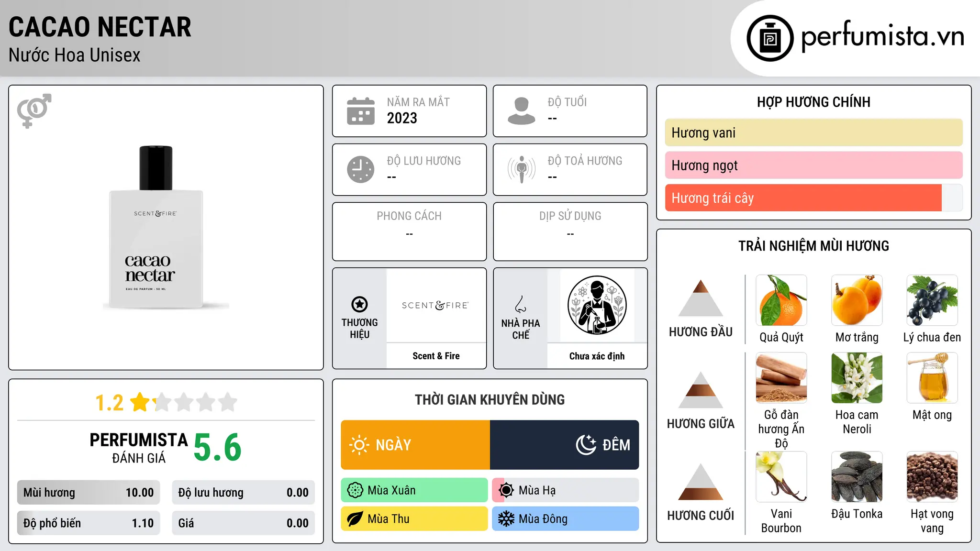Click the NĂM RA MẮT label
Image resolution: width=980 pixels, height=551 pixels.
[418, 102]
